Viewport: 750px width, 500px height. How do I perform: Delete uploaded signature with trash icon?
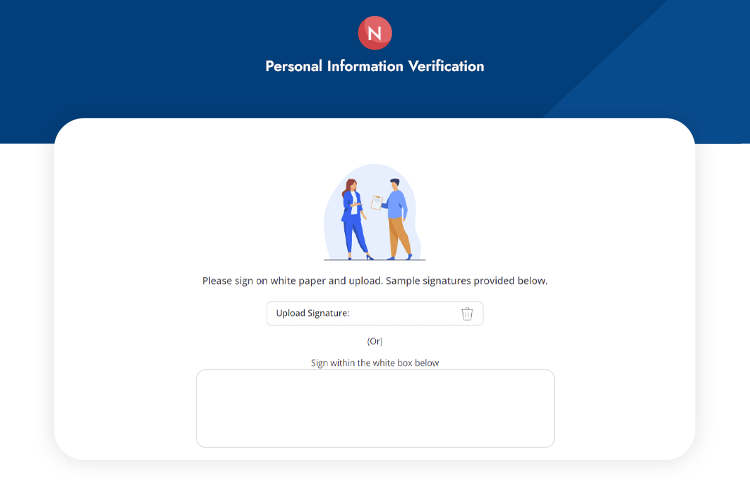pyautogui.click(x=467, y=314)
